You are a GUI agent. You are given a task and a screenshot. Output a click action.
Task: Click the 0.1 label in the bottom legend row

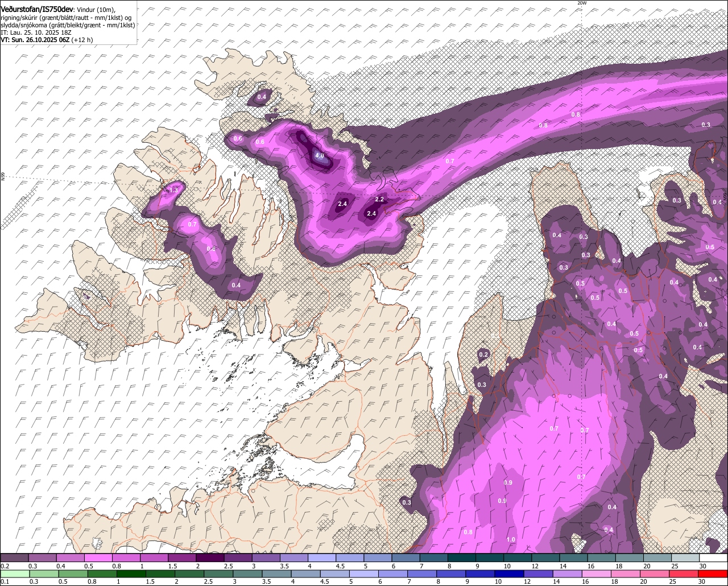(x=5, y=581)
